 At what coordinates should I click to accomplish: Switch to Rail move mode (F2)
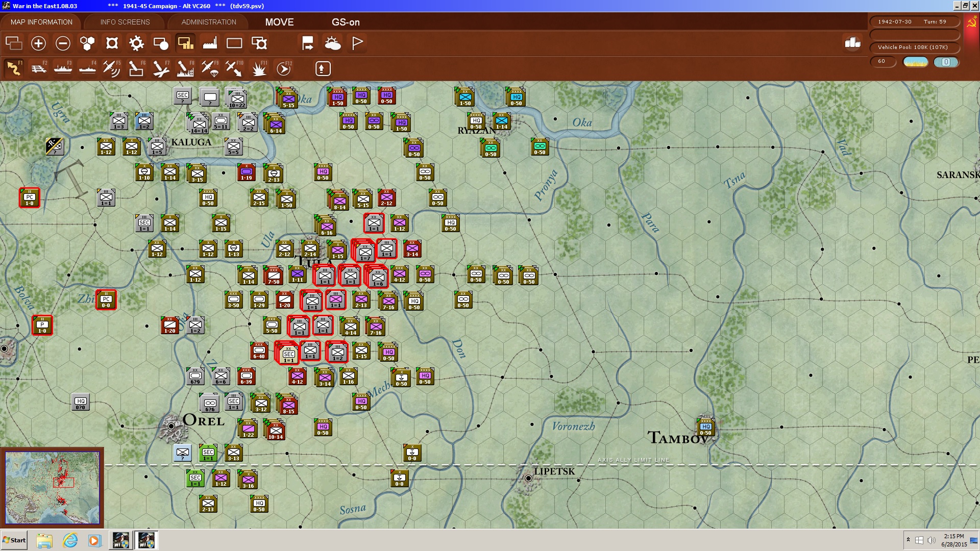pyautogui.click(x=38, y=68)
